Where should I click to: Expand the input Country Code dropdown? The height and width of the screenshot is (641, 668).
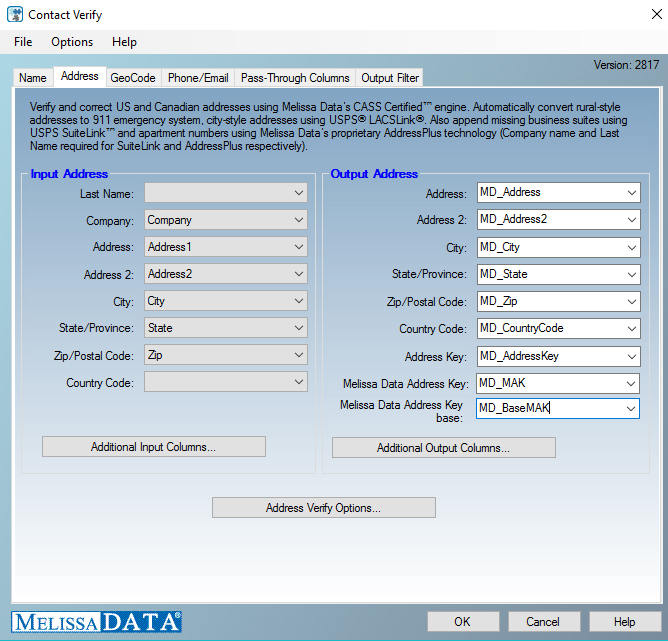coord(226,382)
